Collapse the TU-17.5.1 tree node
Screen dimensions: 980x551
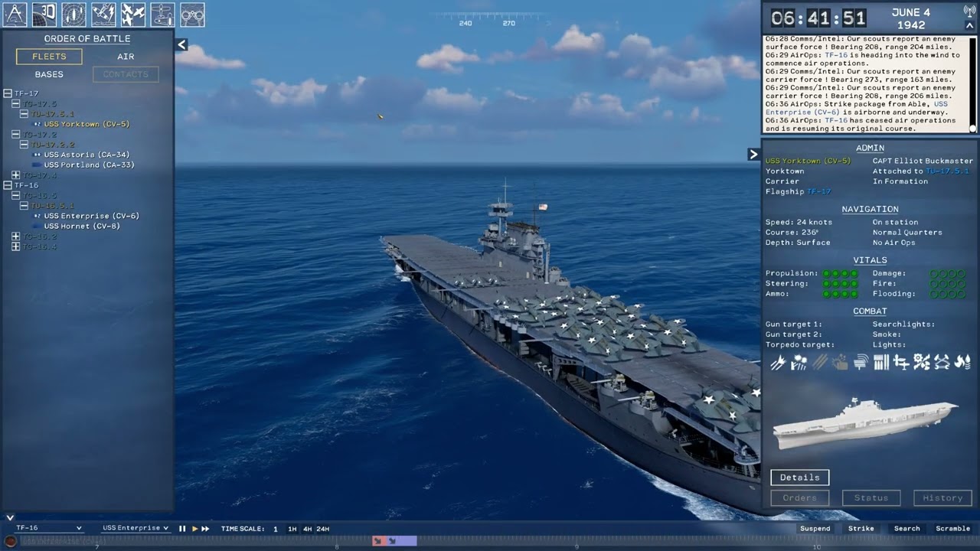[x=24, y=114]
